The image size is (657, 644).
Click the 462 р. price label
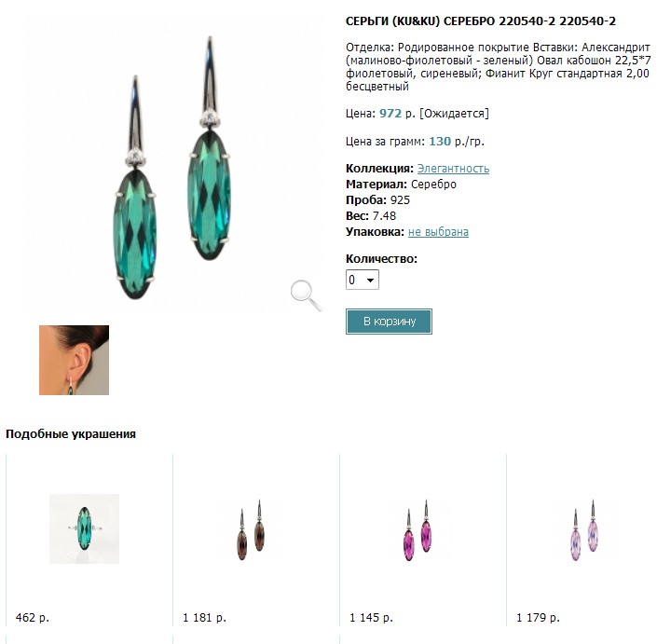(33, 617)
